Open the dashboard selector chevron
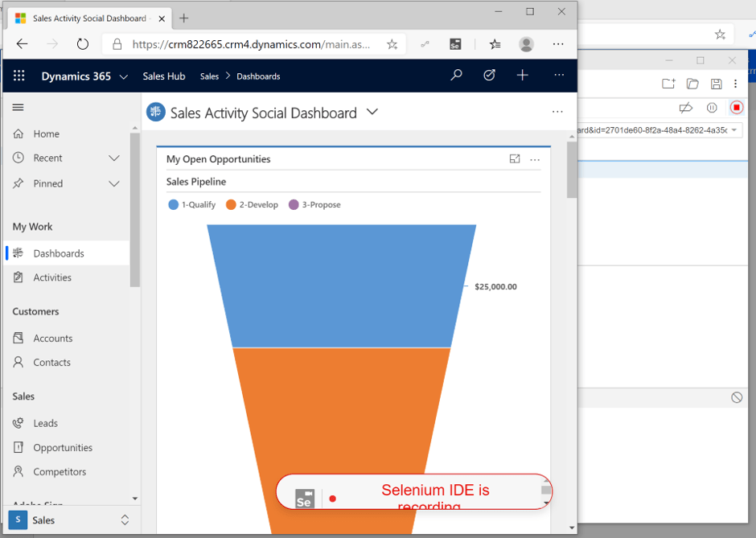 click(x=372, y=112)
